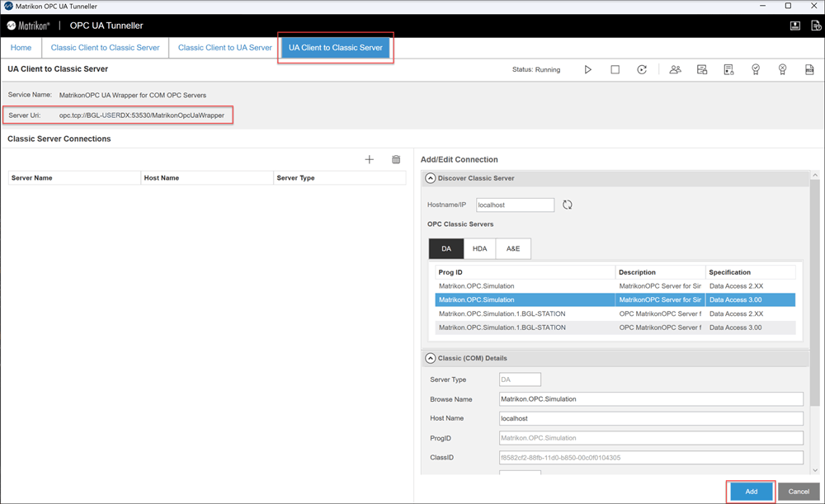
Task: Restart the service with circular arrow icon
Action: (642, 69)
